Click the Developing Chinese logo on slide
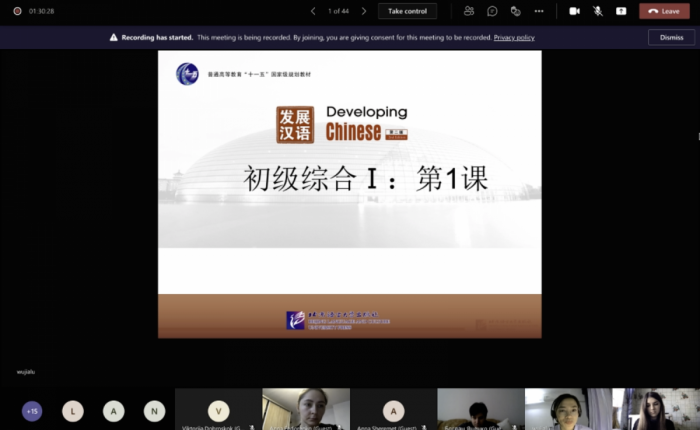Screen dimensions: 700x430 pos(342,125)
